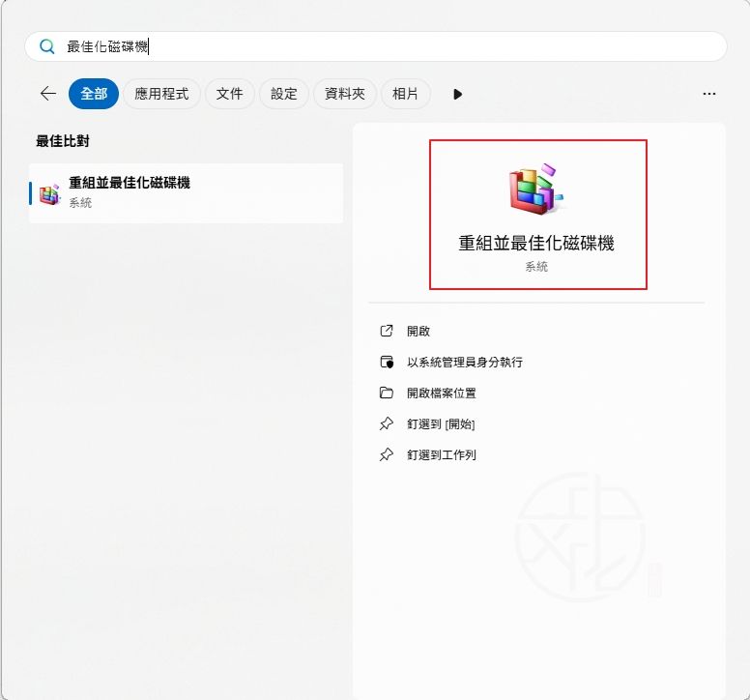Click pin icon beside 釘選到工作列
The width and height of the screenshot is (750, 700).
387,454
